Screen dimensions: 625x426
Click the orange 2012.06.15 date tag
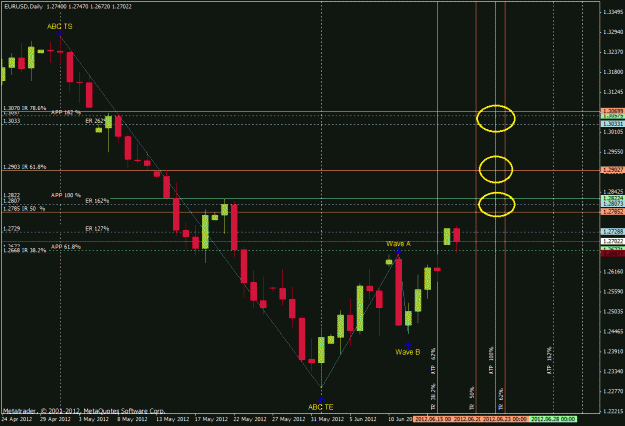432,419
